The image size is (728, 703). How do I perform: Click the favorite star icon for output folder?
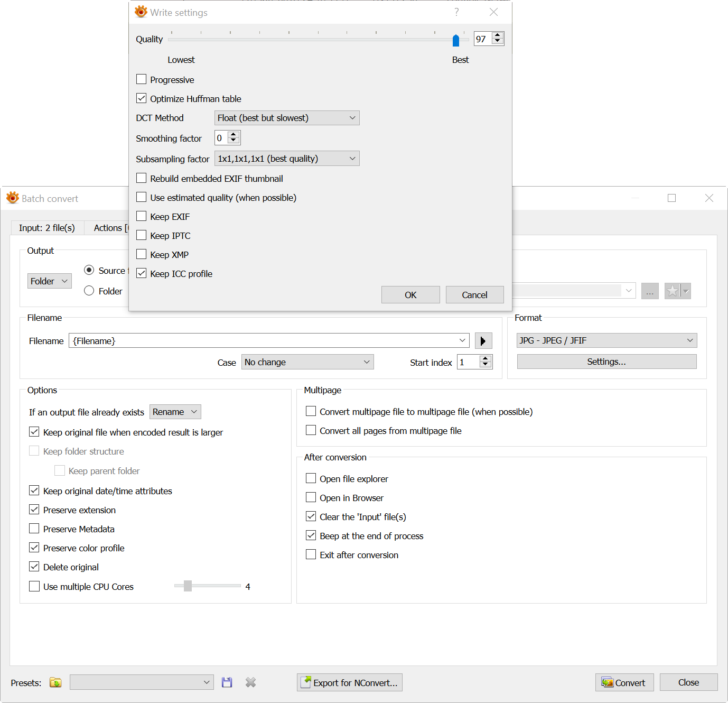pyautogui.click(x=672, y=291)
